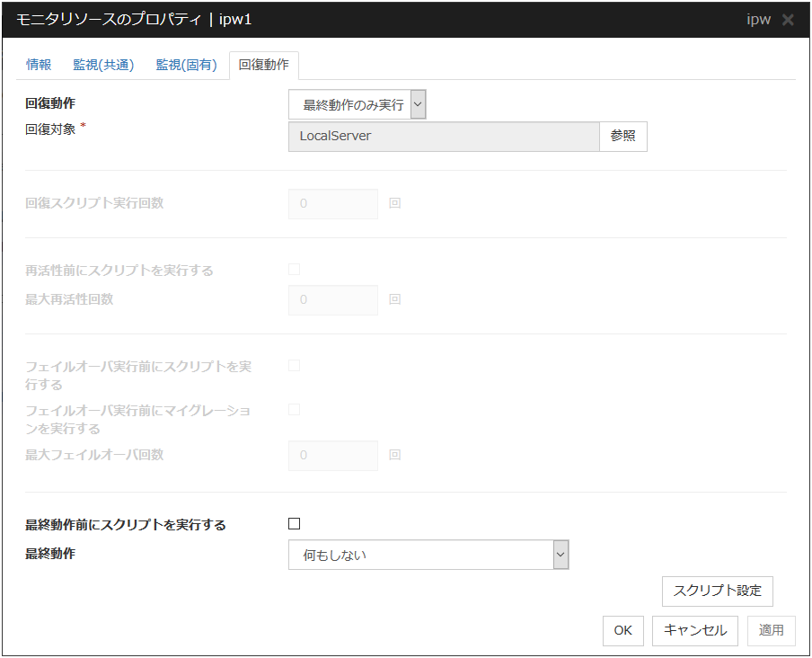This screenshot has height=658, width=812.
Task: Tick フェイルオーバ実行前にマイグレーションを実行する checkbox
Action: pyautogui.click(x=294, y=410)
